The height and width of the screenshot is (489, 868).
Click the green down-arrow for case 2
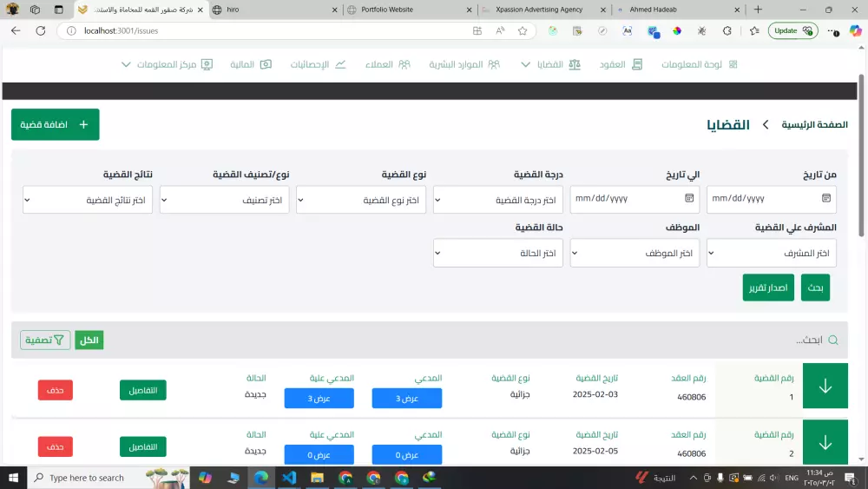coord(825,442)
